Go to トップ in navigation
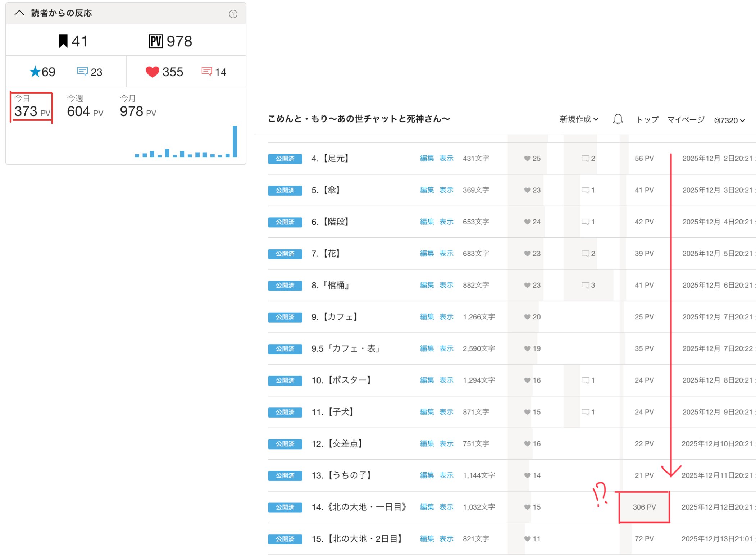Image resolution: width=756 pixels, height=556 pixels. click(647, 119)
